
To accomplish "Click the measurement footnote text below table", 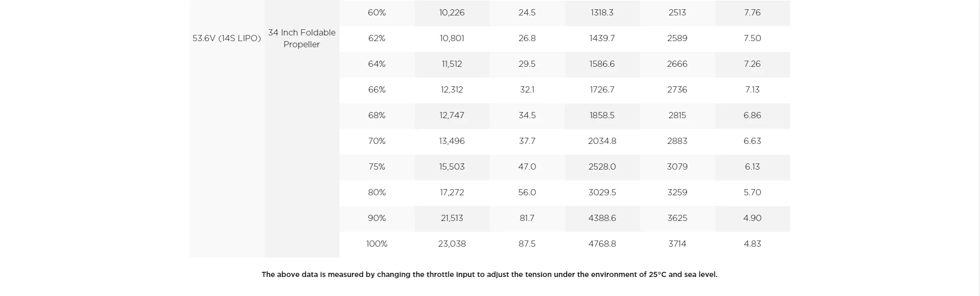I will 490,274.
